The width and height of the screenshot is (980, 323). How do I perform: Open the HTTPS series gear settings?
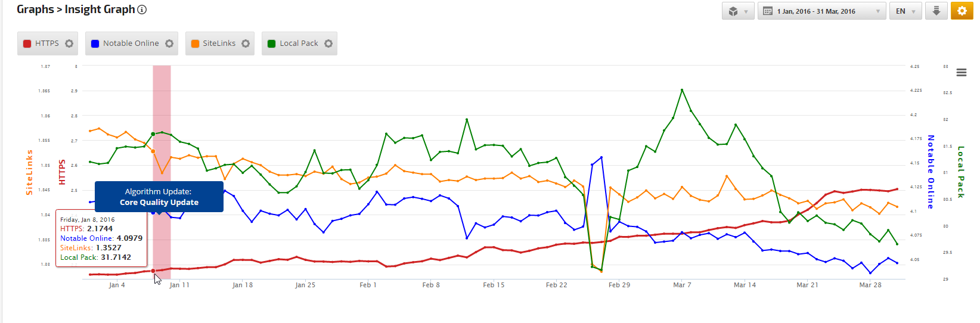click(x=69, y=44)
